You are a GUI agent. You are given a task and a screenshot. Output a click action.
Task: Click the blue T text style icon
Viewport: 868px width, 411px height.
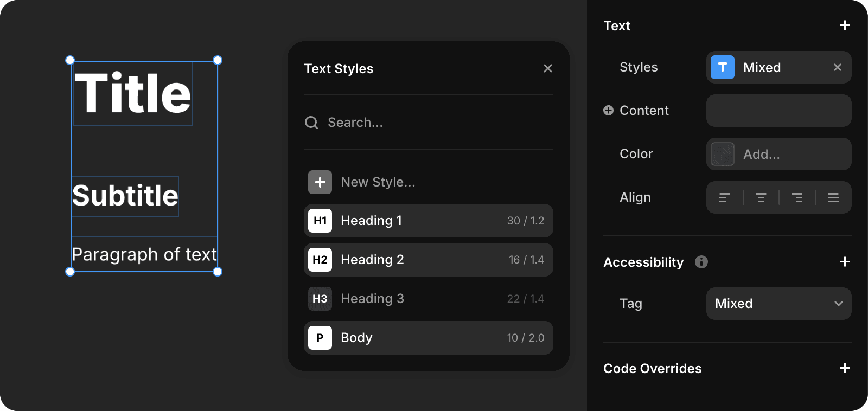coord(722,67)
